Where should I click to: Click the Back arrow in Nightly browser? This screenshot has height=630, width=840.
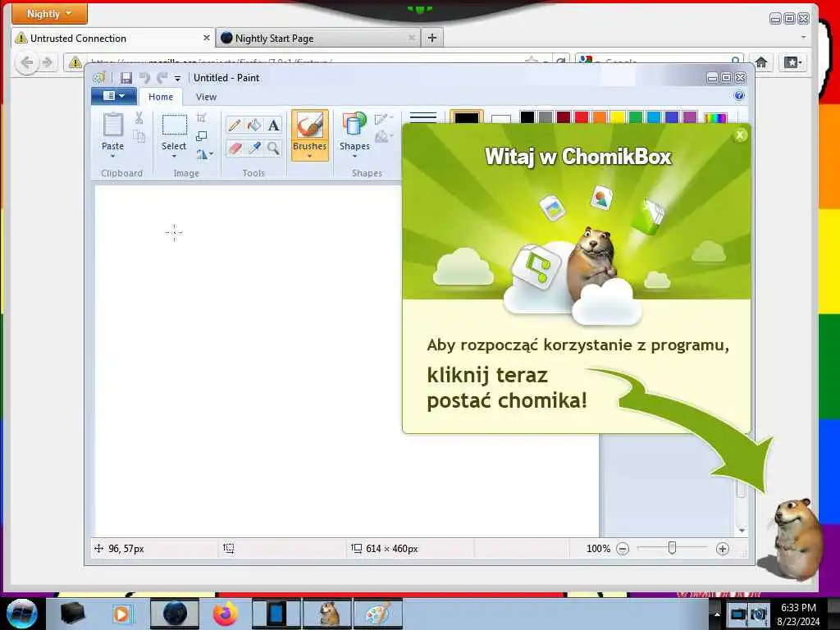pyautogui.click(x=27, y=62)
